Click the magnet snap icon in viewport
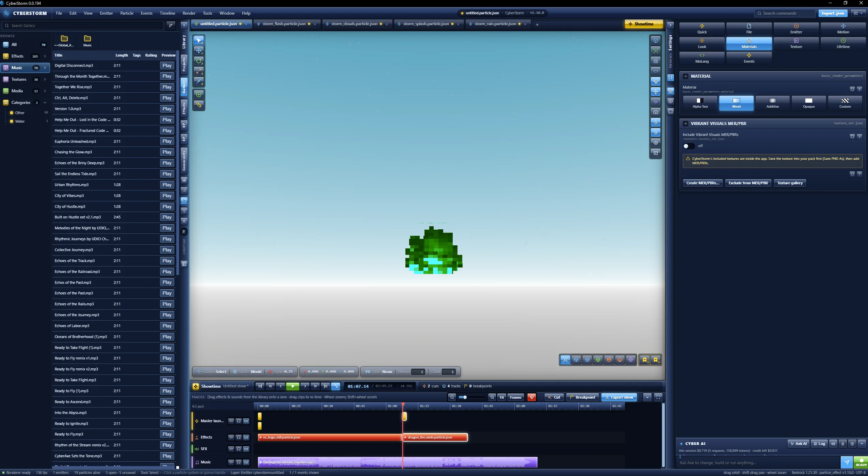This screenshot has width=868, height=476. [x=656, y=81]
